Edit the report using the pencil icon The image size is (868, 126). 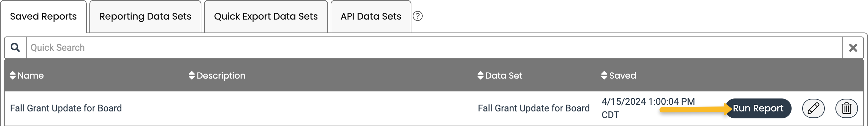point(813,108)
